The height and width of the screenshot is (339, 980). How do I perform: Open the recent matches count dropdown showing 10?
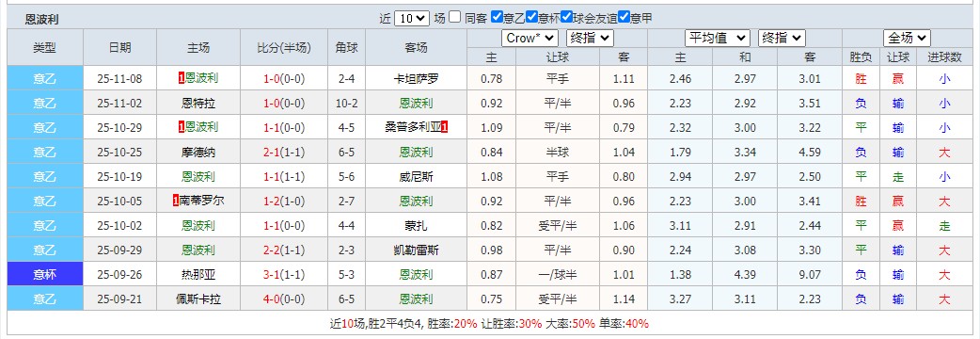pos(412,18)
